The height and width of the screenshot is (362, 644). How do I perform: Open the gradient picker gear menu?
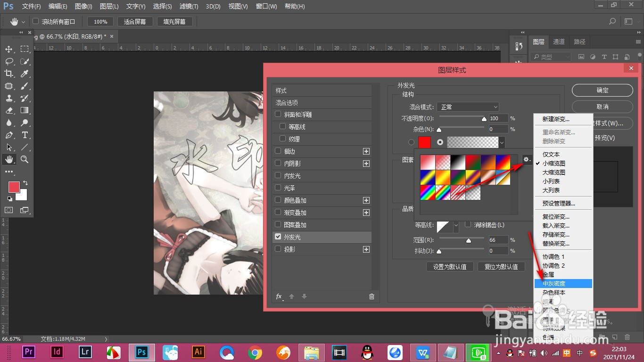pos(527,160)
